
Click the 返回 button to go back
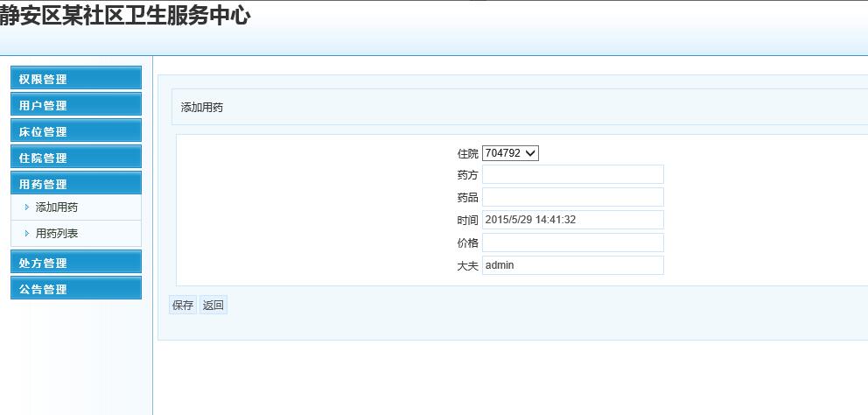213,306
